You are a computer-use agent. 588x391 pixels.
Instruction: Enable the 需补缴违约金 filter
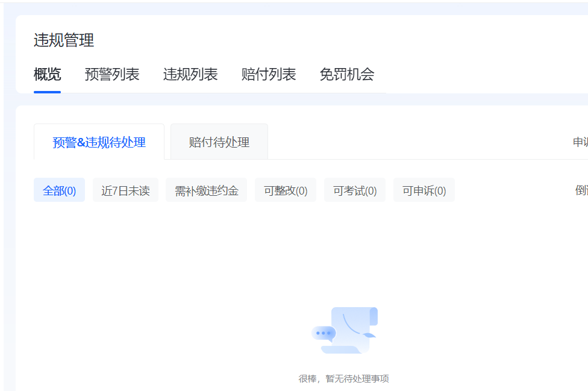coord(207,190)
